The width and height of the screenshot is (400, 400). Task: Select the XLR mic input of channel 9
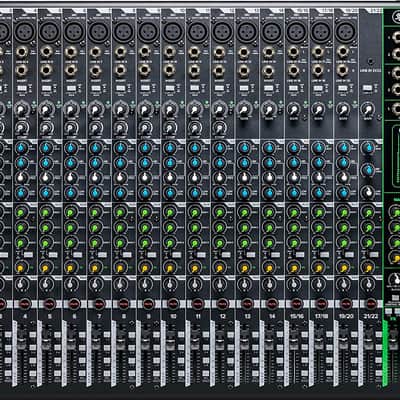[148, 32]
